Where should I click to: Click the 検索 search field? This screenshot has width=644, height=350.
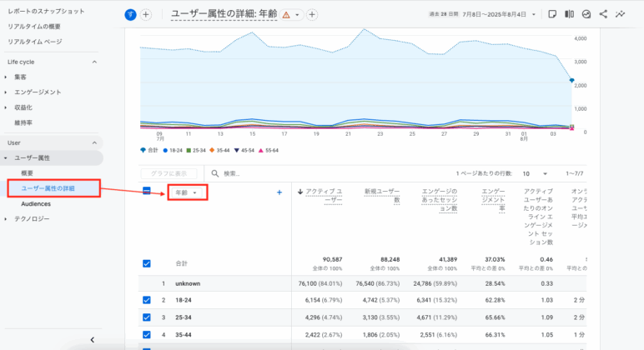coord(275,173)
